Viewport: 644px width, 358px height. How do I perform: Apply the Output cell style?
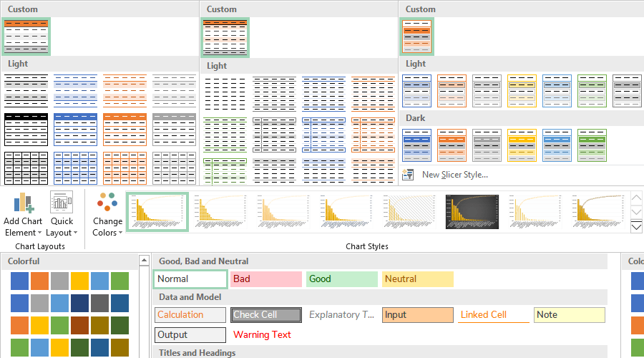click(x=190, y=335)
